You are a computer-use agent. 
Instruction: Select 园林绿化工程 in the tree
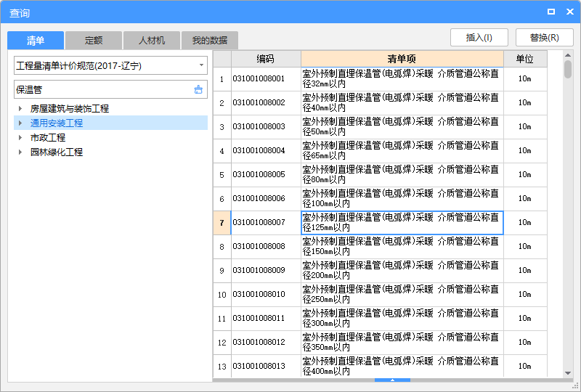(x=57, y=152)
